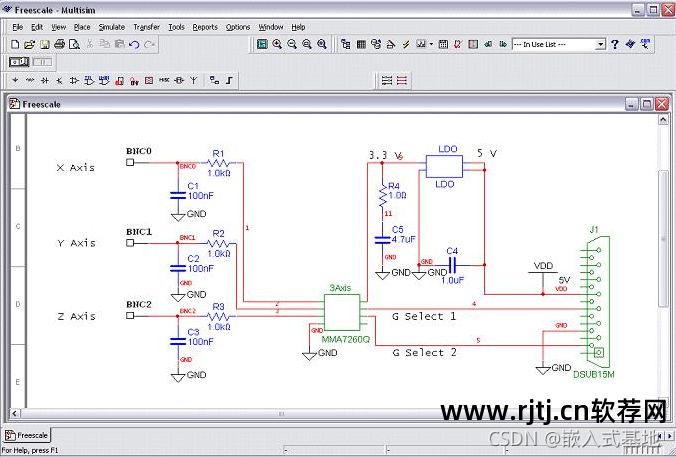676x457 pixels.
Task: Toggle the simulation pause button
Action: click(x=41, y=62)
